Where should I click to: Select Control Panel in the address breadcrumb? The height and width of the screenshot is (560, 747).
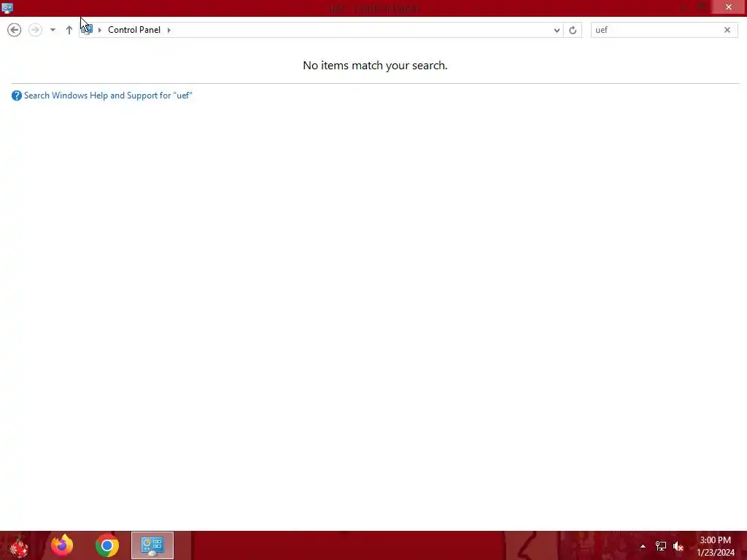[134, 29]
